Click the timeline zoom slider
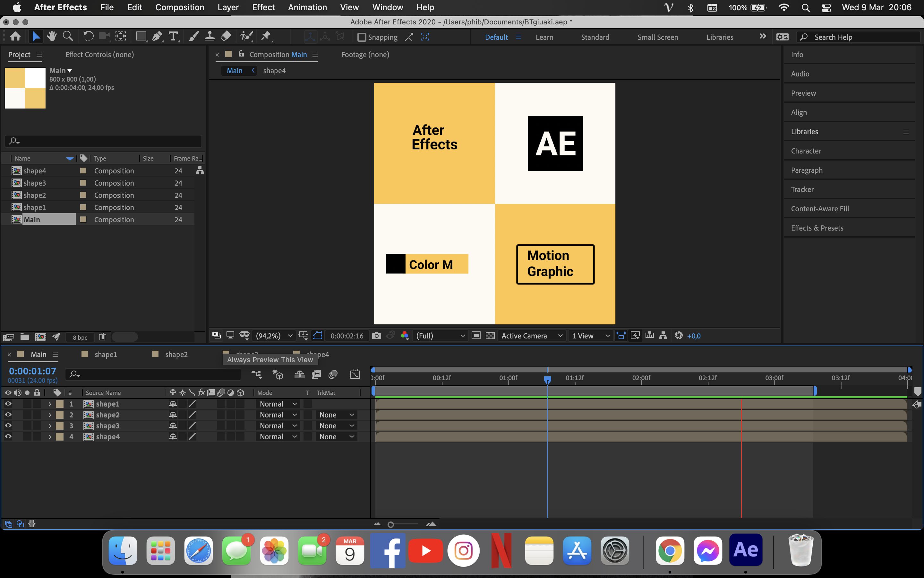The height and width of the screenshot is (578, 924). click(404, 524)
